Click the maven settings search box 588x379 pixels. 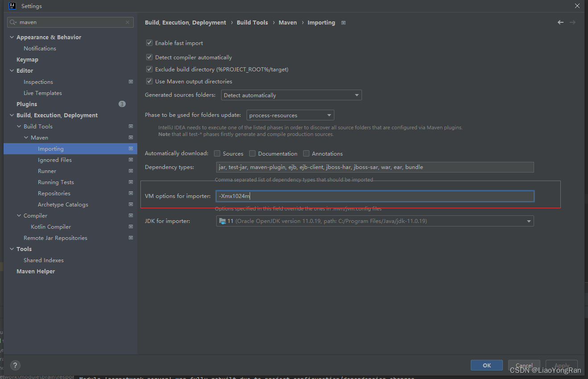coord(70,22)
